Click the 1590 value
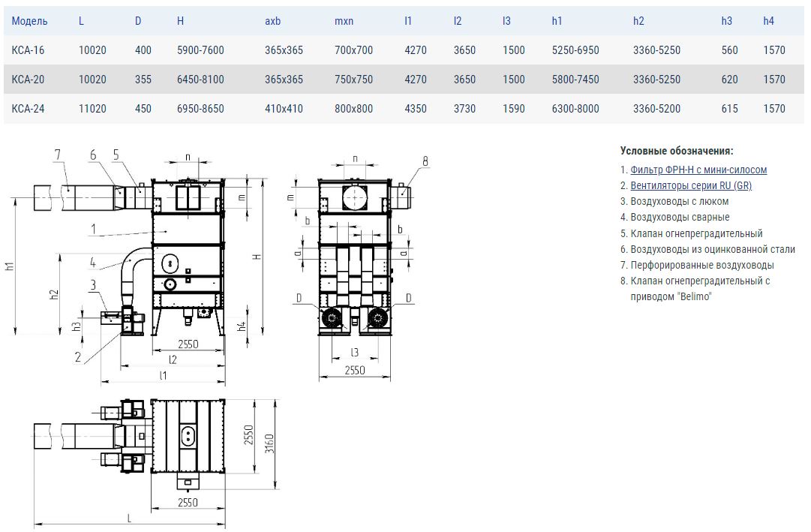Image resolution: width=811 pixels, height=532 pixels. click(514, 109)
